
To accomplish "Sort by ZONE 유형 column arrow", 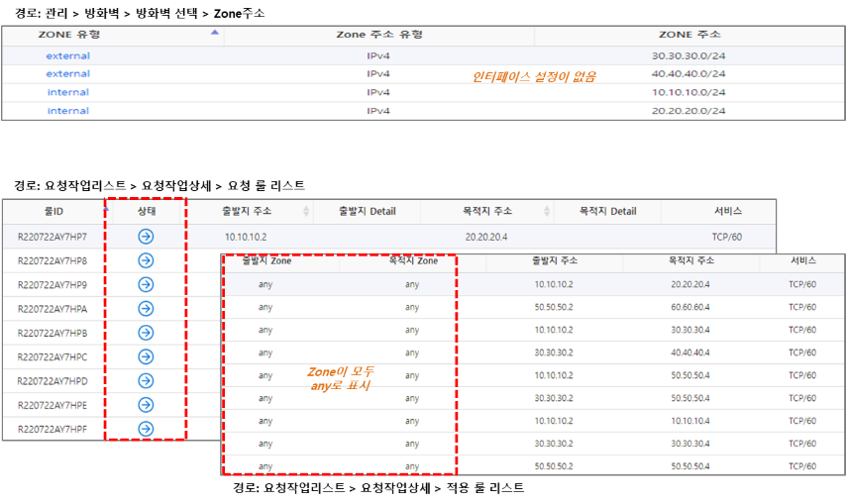I will pyautogui.click(x=214, y=33).
